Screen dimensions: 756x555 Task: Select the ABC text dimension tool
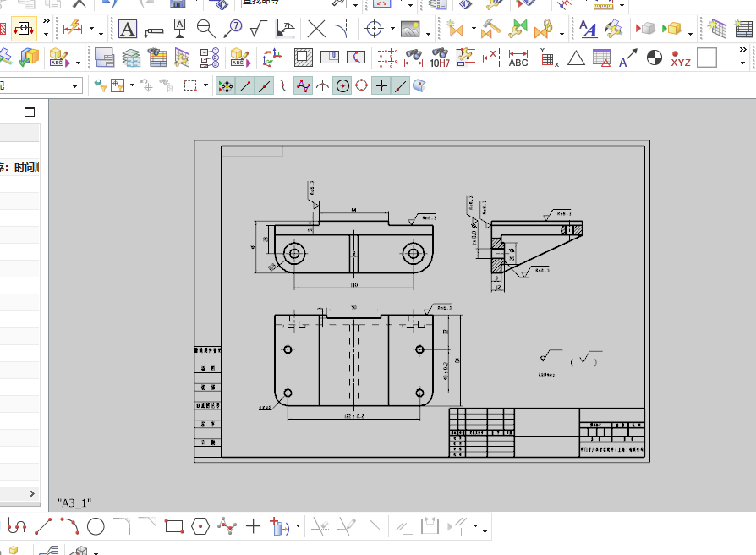click(518, 58)
